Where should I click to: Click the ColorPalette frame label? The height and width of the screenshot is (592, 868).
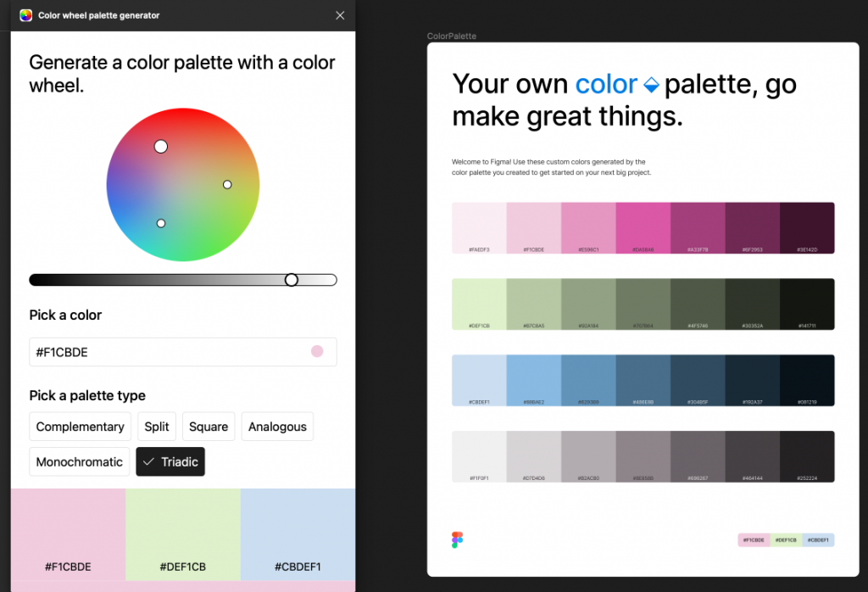pos(452,36)
